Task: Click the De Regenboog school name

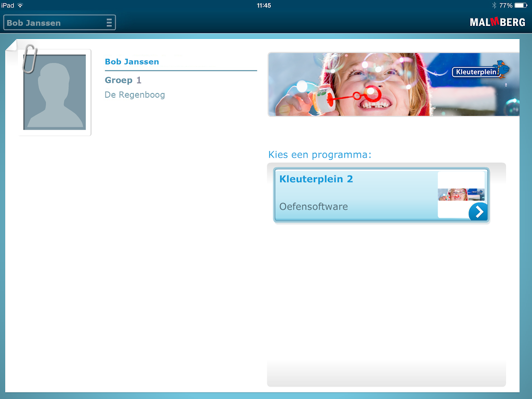Action: point(135,95)
